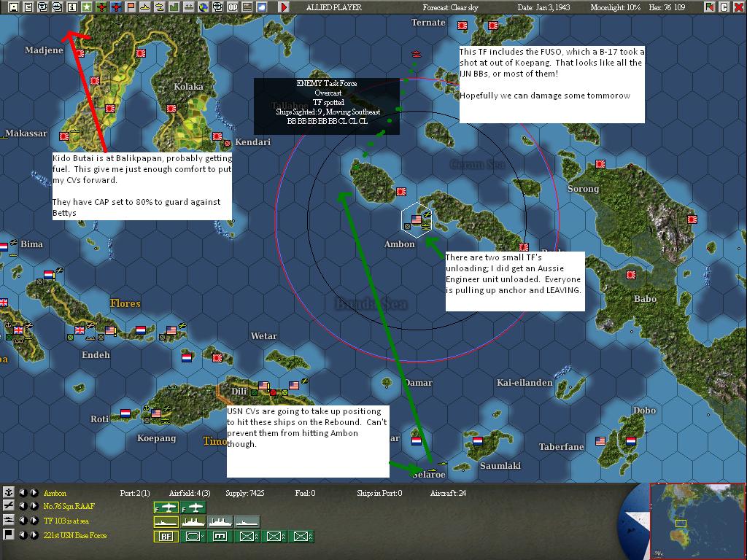This screenshot has width=747, height=560.
Task: Click the 'Hex: 76 109' text in top bar
Action: [667, 7]
